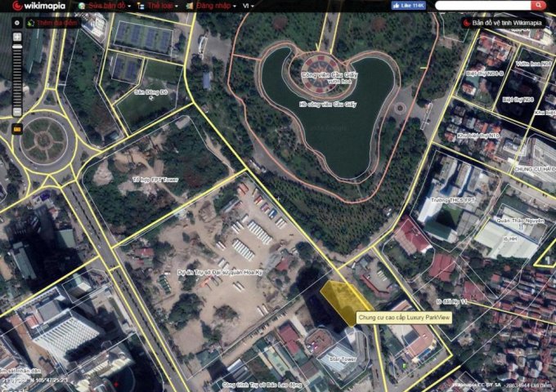The image size is (556, 392).
Task: Click the Công trình Trụ sở Báo Lao động label
Action: tap(262, 385)
